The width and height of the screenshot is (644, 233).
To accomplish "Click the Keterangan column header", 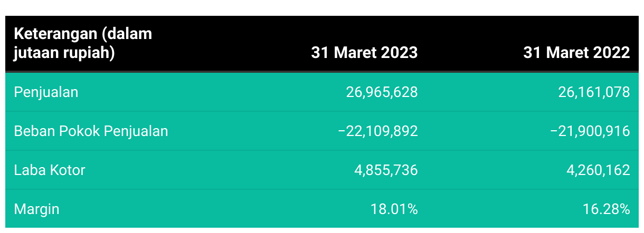I will 83,43.
